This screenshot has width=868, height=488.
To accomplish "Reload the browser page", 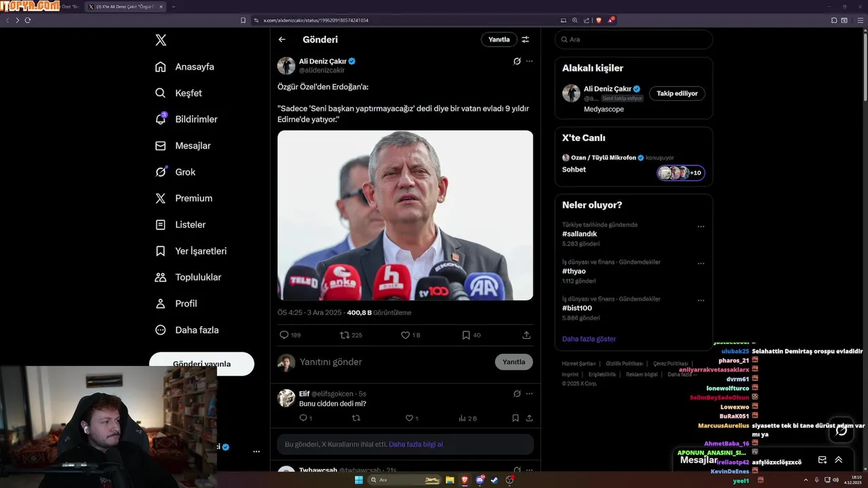I will 28,20.
